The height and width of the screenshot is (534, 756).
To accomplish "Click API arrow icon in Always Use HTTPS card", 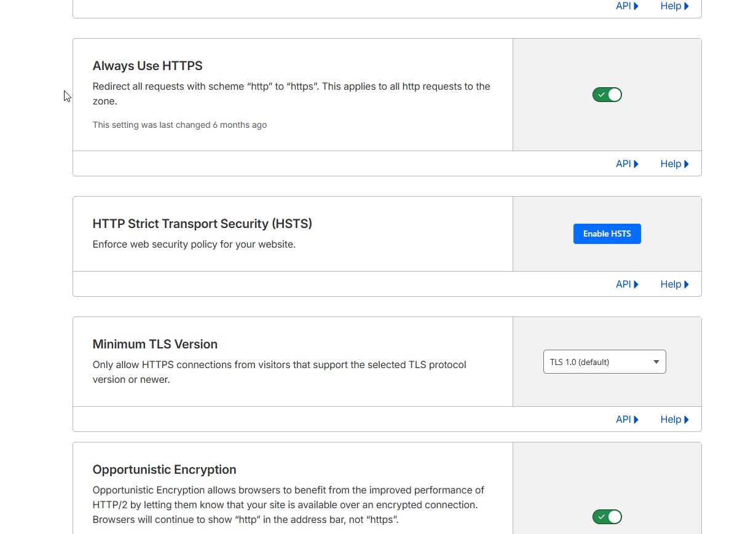I will (x=636, y=164).
